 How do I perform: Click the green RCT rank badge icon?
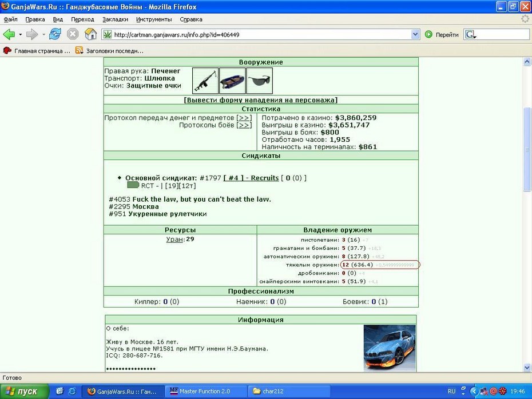pyautogui.click(x=133, y=185)
